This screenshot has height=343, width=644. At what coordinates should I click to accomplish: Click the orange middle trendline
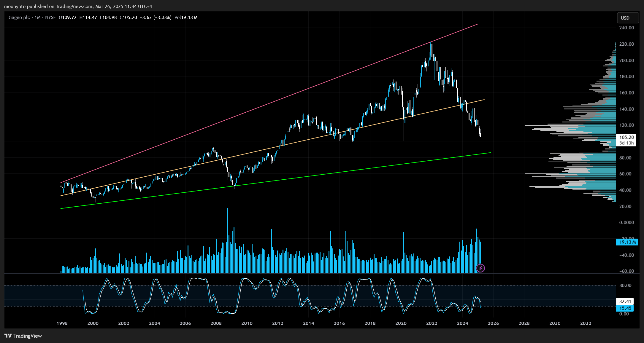pos(272,148)
